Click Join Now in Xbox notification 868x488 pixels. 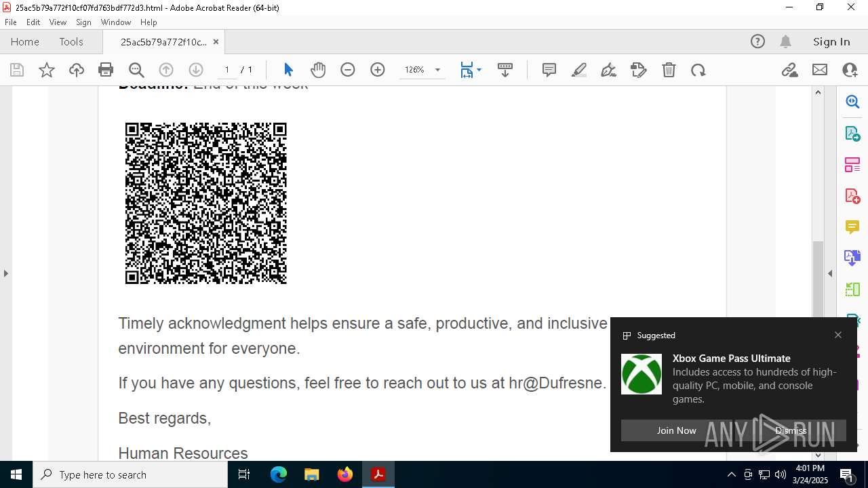pos(676,430)
